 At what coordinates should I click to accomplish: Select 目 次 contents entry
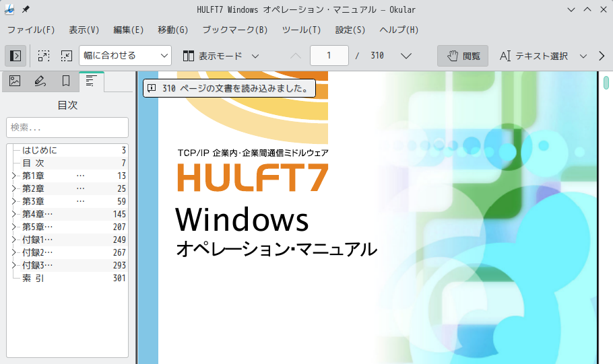click(x=33, y=163)
